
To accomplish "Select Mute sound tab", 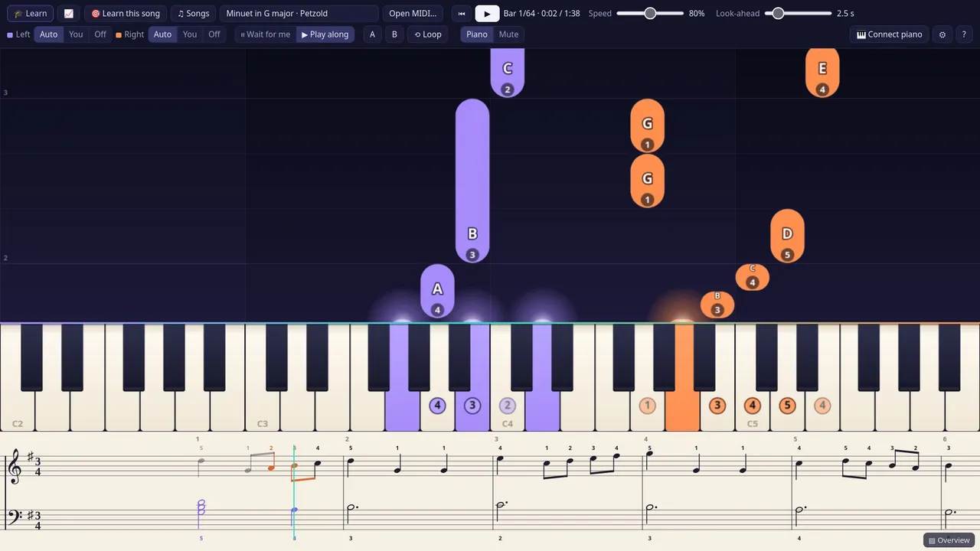I will point(508,34).
